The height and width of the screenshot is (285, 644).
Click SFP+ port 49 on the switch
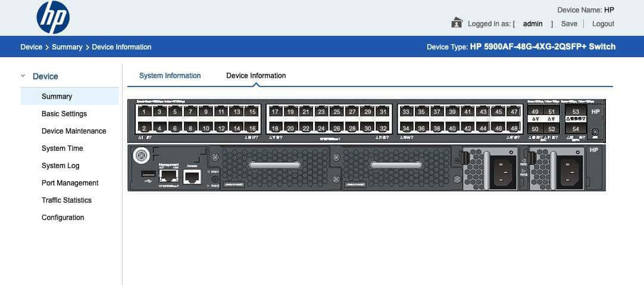coord(535,112)
